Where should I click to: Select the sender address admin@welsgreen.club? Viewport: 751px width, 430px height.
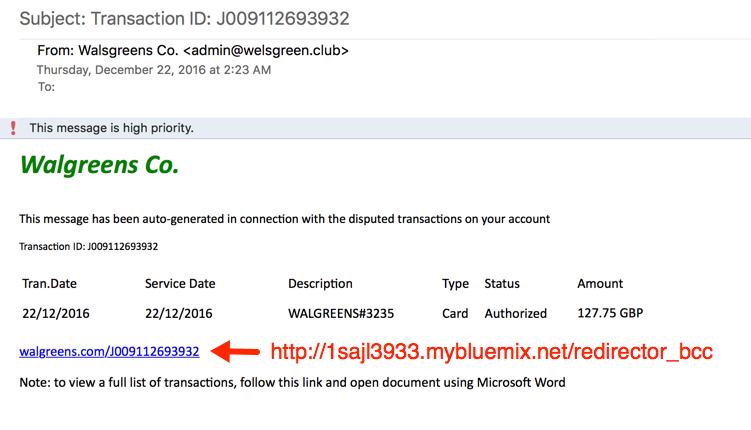266,50
